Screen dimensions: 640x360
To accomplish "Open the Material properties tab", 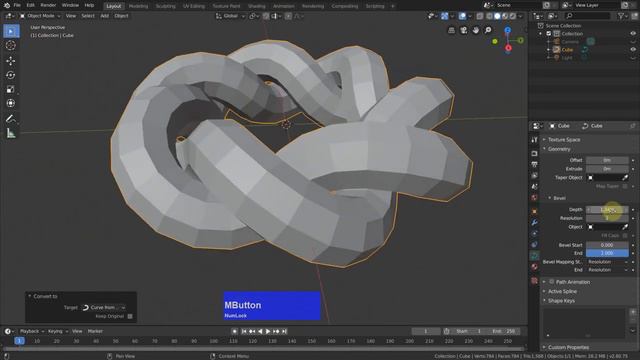I will click(x=534, y=267).
